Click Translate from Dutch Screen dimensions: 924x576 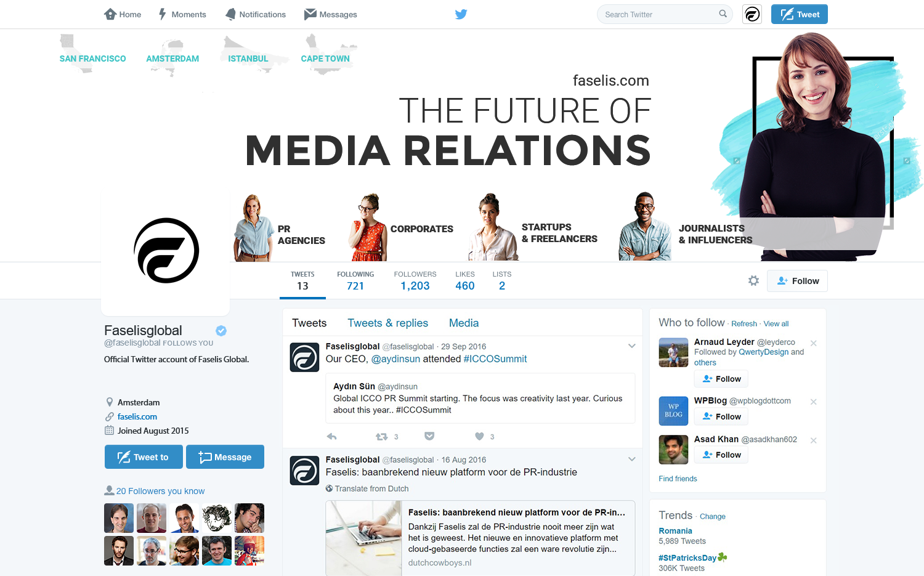pos(371,489)
